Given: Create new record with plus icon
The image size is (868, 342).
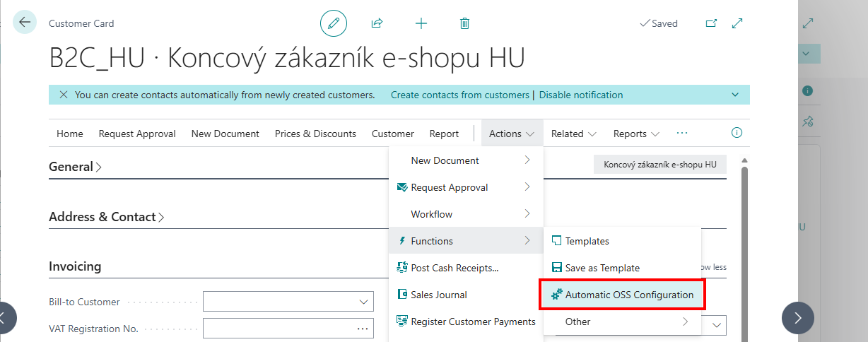Looking at the screenshot, I should tap(421, 23).
